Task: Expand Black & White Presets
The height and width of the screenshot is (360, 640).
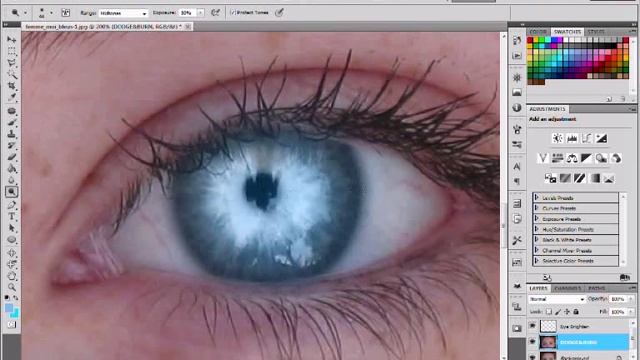Action: (x=537, y=240)
